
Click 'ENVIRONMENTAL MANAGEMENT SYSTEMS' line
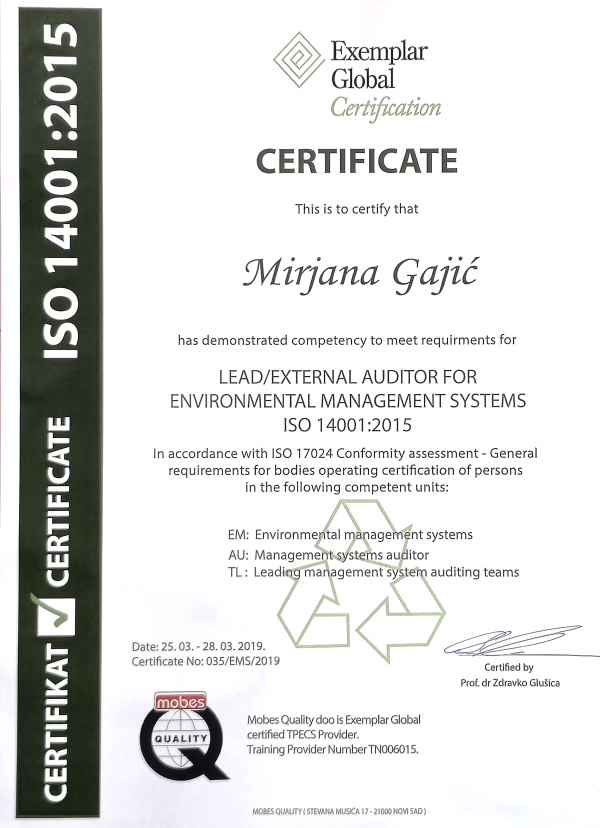point(348,401)
